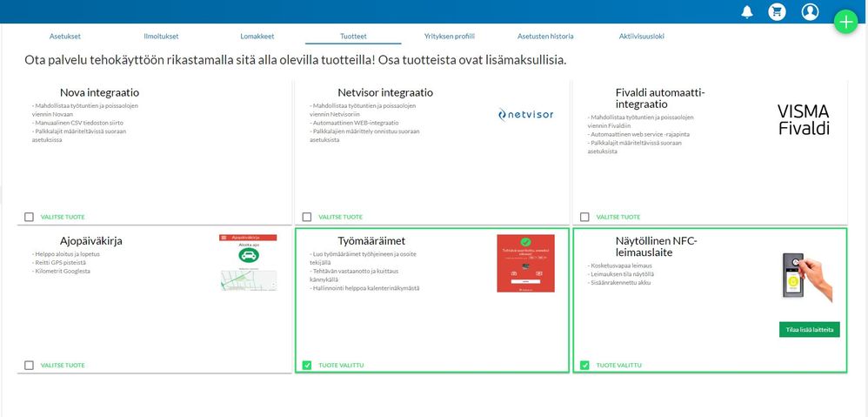This screenshot has height=417, width=868.
Task: Check the Nova integraatio product checkbox
Action: pos(30,217)
